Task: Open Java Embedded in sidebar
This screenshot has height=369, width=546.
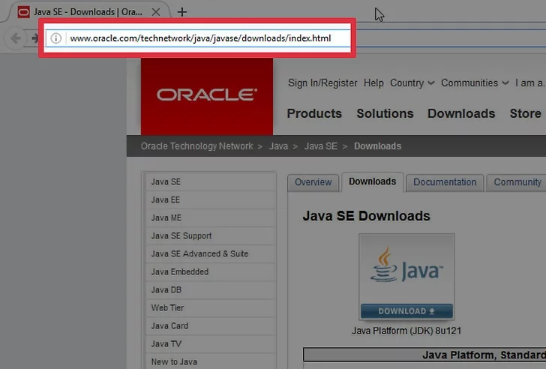Action: pos(211,272)
